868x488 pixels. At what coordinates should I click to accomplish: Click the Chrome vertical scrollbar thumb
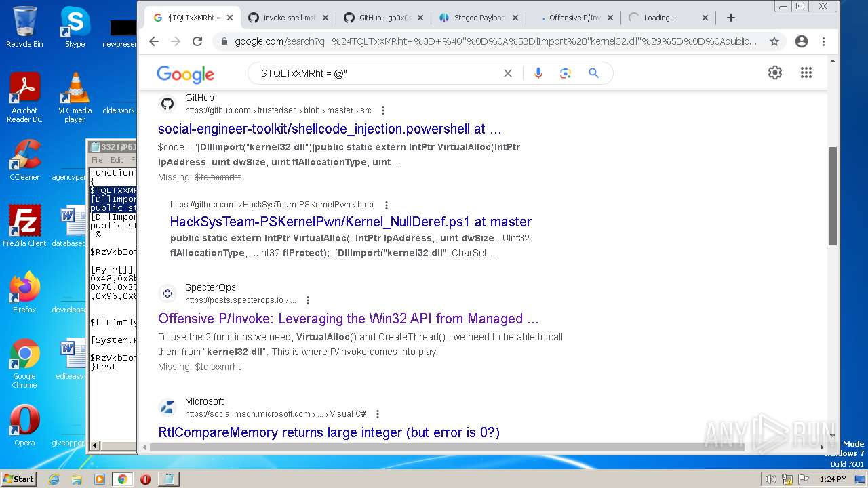click(x=833, y=196)
